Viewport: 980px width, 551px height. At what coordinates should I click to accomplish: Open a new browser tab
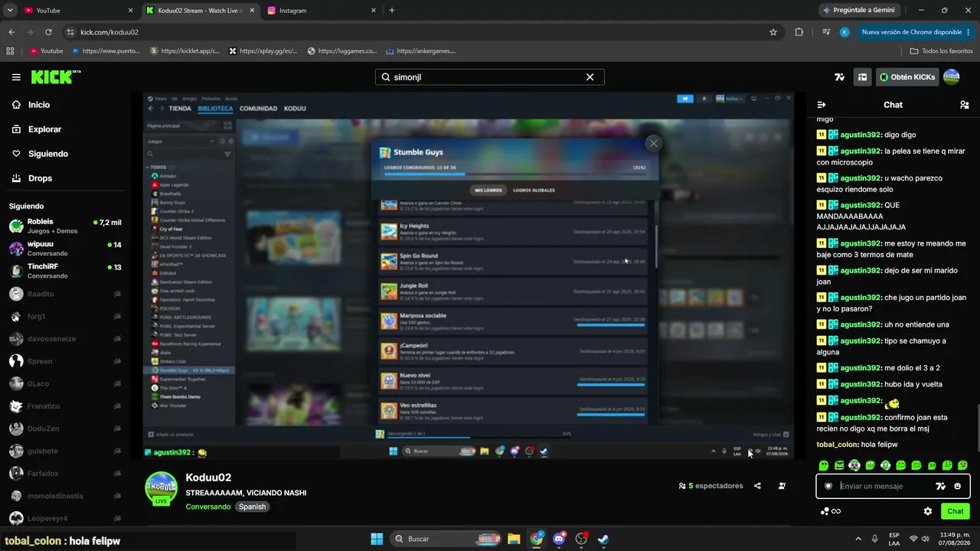click(x=392, y=11)
